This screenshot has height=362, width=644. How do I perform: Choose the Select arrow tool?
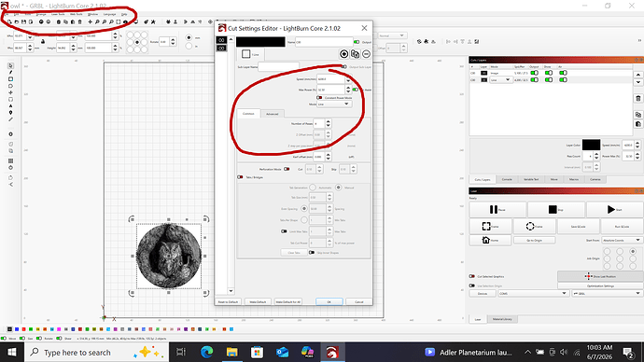pyautogui.click(x=10, y=65)
